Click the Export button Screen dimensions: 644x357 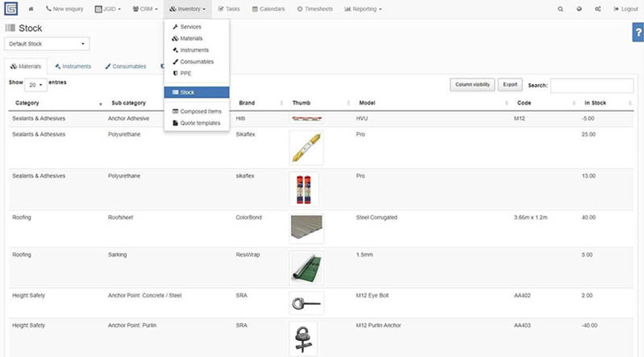510,85
